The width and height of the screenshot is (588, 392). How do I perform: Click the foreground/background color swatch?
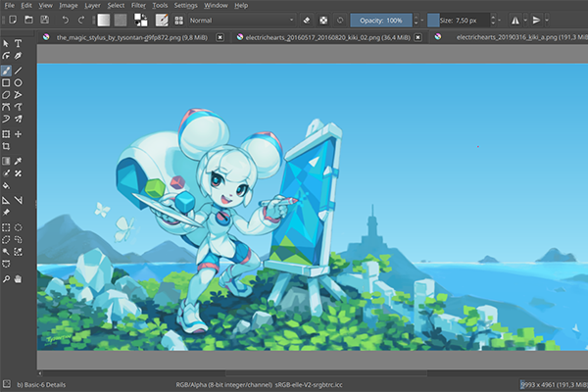click(x=141, y=19)
